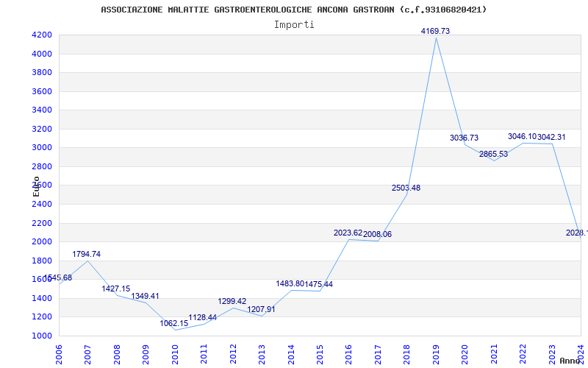The image size is (588, 368).
Task: Click the 4000 y-axis tick label
Action: click(42, 54)
